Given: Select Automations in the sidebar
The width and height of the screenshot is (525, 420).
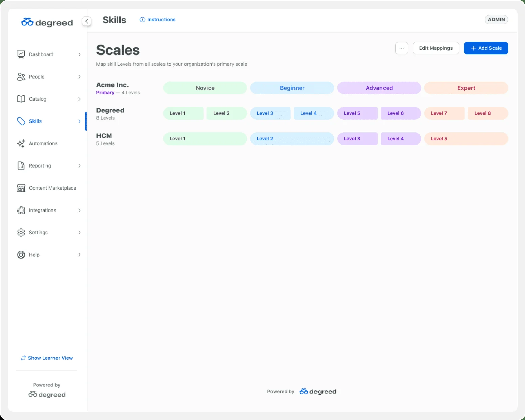Looking at the screenshot, I should point(43,143).
